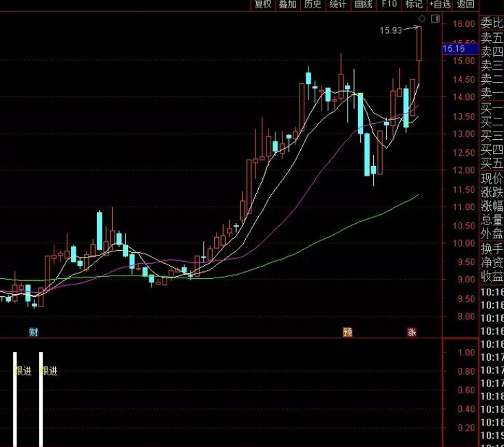The width and height of the screenshot is (504, 447).
Task: Click the diamond icon above the chart
Action: [421, 19]
